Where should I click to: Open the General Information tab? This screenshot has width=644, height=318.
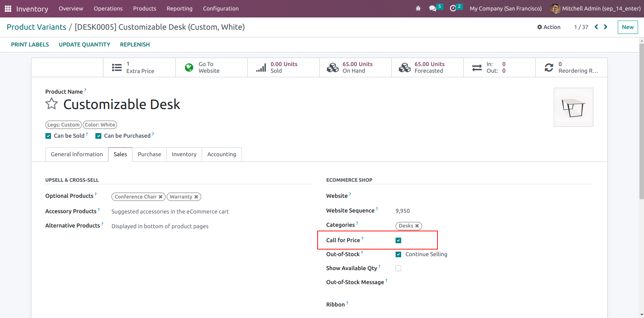click(77, 154)
